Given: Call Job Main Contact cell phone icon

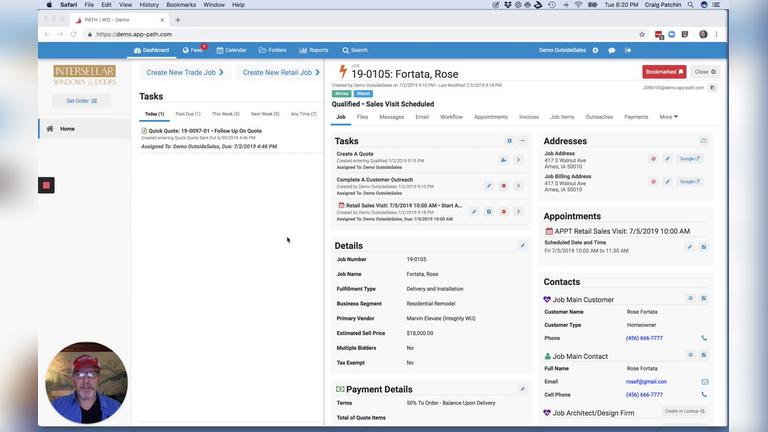Looking at the screenshot, I should (704, 395).
